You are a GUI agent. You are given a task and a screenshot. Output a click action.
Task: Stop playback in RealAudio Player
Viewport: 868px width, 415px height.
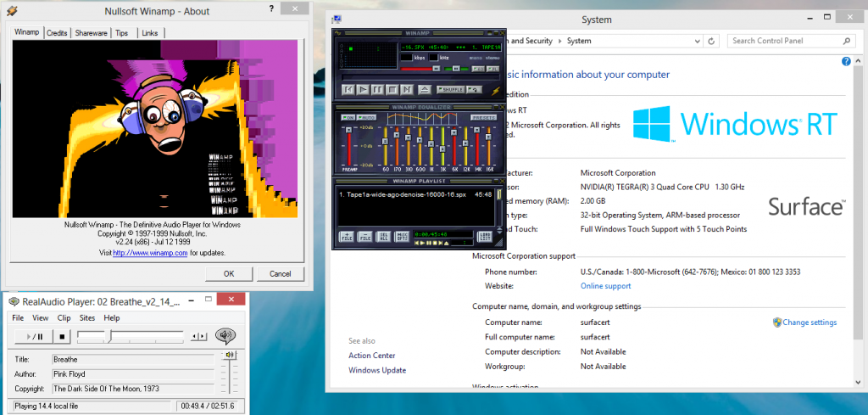(64, 336)
